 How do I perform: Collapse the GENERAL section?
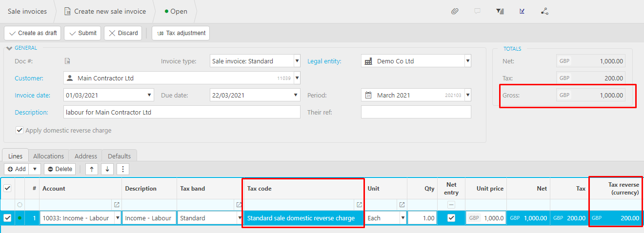(9, 48)
